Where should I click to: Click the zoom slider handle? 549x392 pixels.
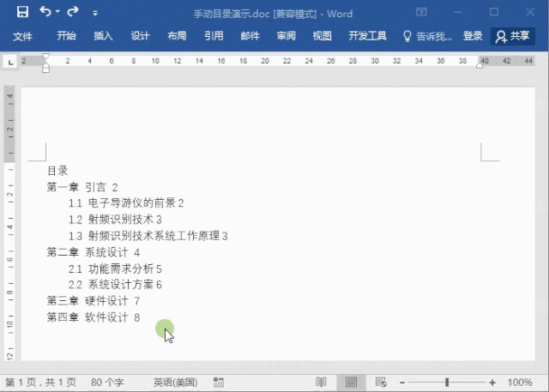(447, 383)
